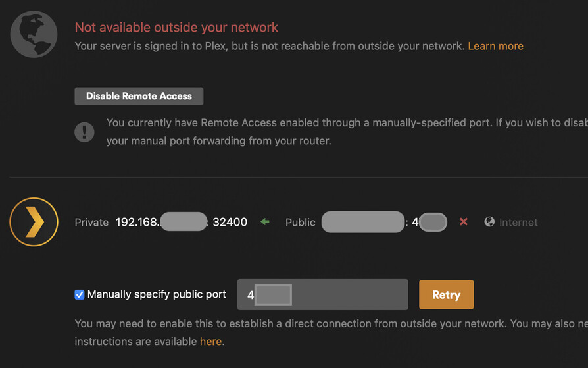Open the Learn more link
This screenshot has height=368, width=588.
[x=495, y=46]
